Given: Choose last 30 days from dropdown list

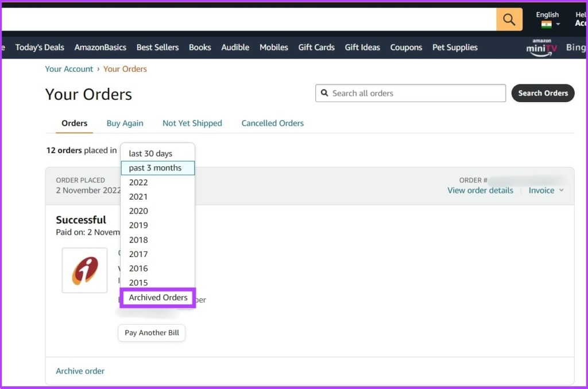Looking at the screenshot, I should 157,154.
